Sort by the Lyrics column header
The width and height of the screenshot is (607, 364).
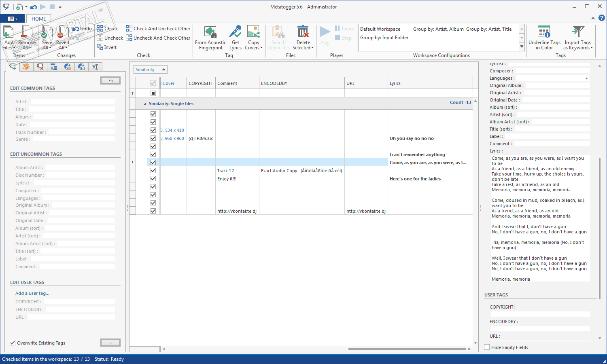430,83
